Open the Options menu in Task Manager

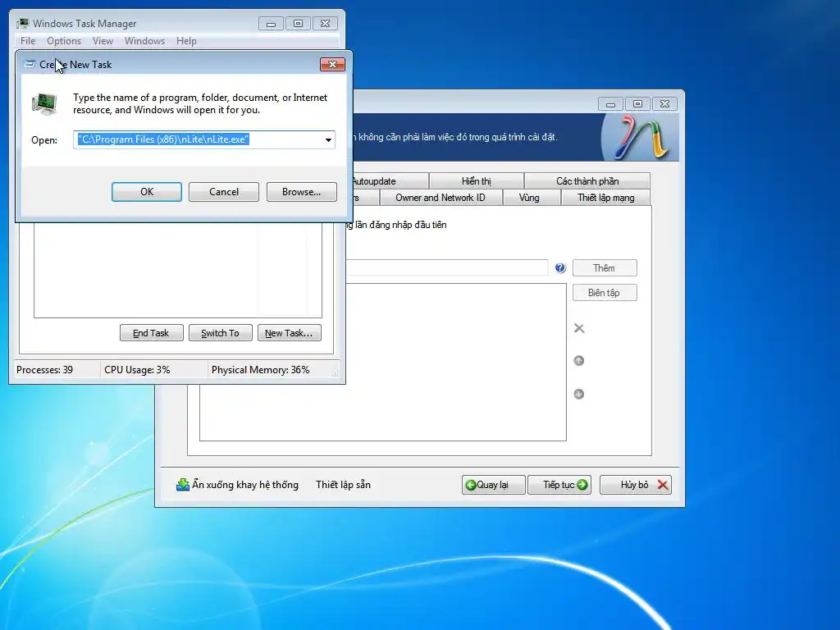click(64, 41)
